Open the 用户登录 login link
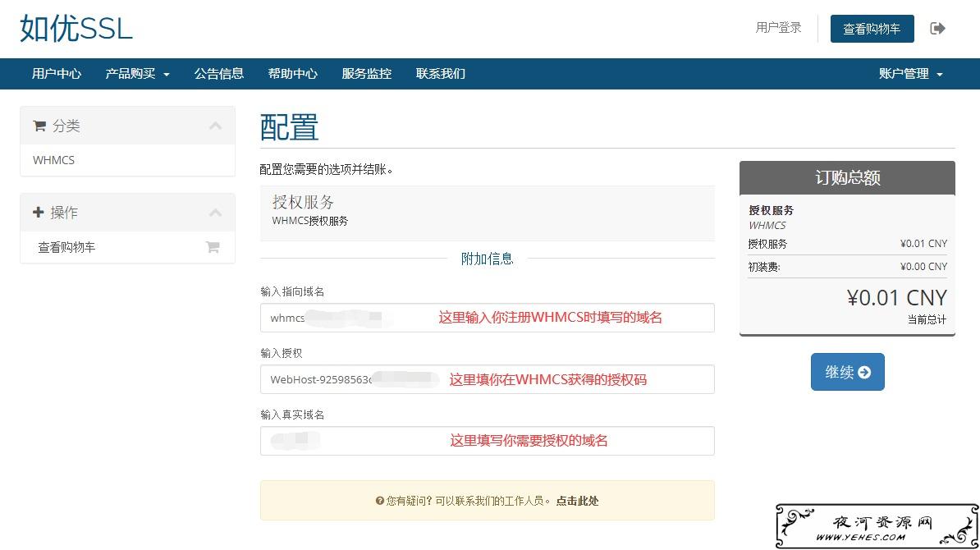Image resolution: width=980 pixels, height=550 pixels. 778,28
